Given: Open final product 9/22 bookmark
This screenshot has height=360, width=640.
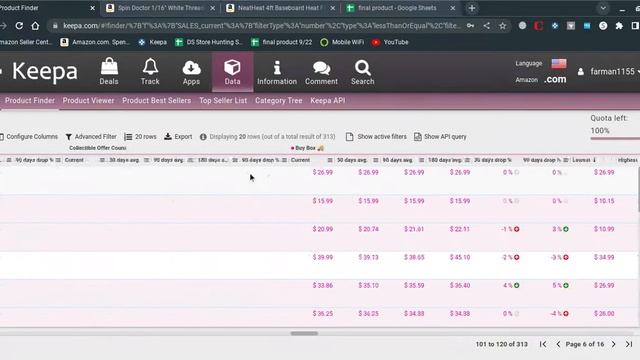Looking at the screenshot, I should click(282, 42).
